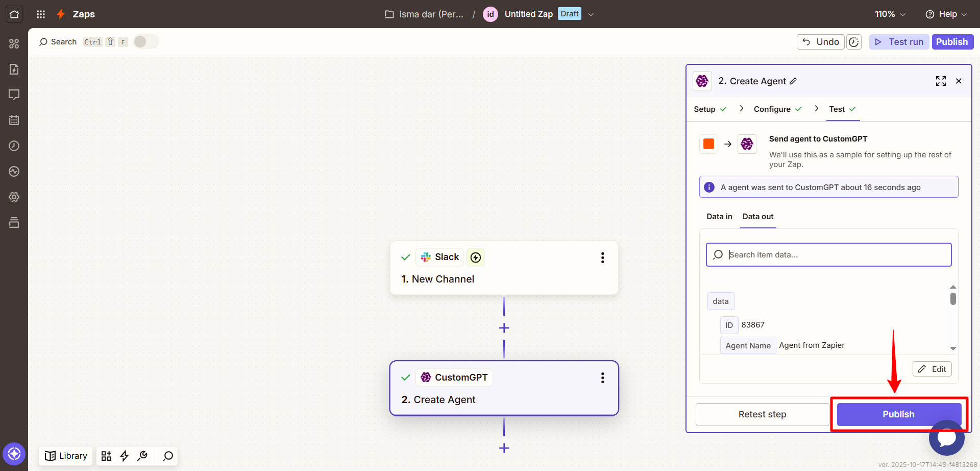980x471 pixels.
Task: Open the isma dar folder breadcrumb
Action: [424, 14]
